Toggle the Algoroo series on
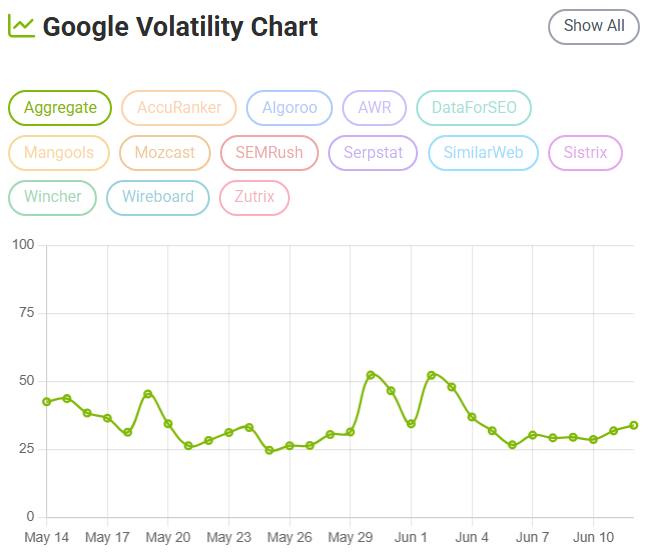654x558 pixels. coord(289,108)
